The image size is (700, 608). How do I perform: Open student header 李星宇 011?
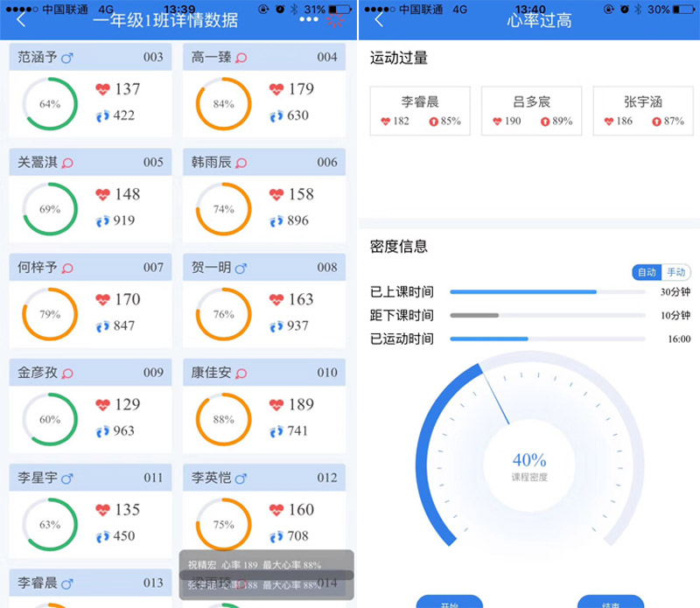[90, 478]
